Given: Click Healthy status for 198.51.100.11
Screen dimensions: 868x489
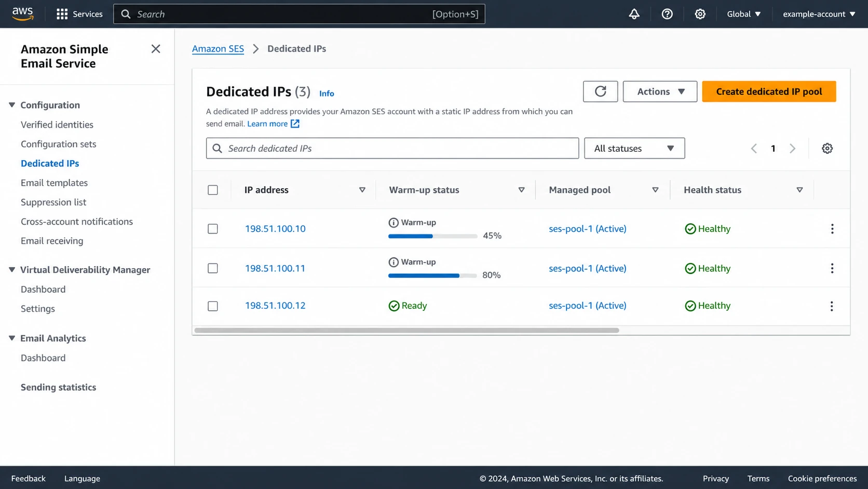Looking at the screenshot, I should point(707,268).
